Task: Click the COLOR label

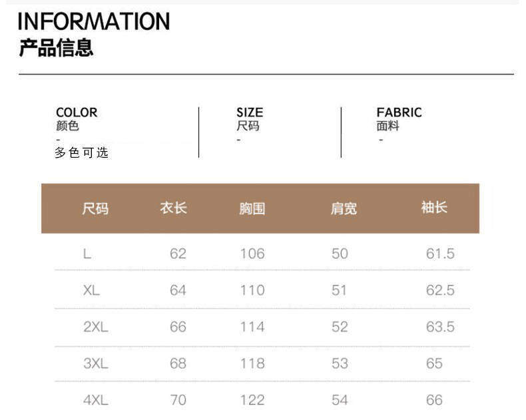Action: pos(77,112)
